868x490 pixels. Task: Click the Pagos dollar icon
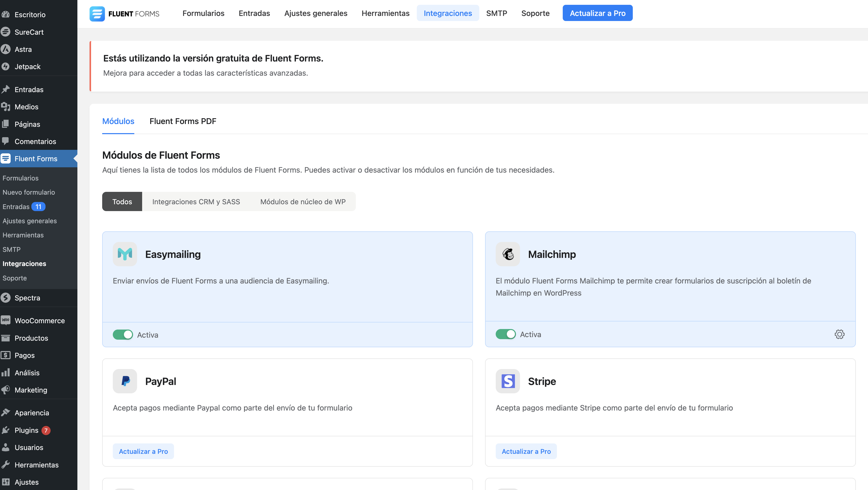(x=5, y=355)
